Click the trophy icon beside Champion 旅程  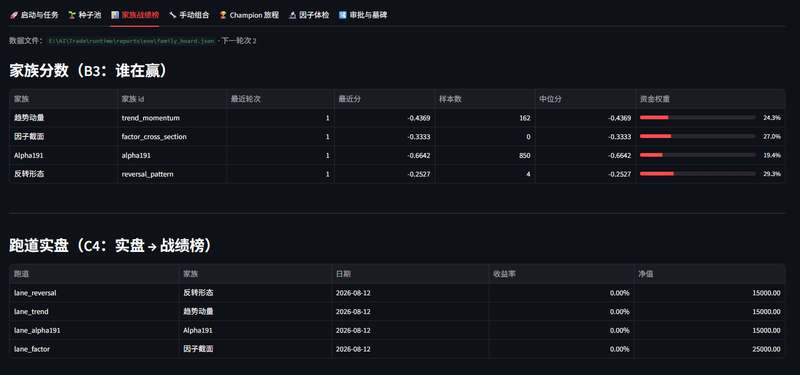pyautogui.click(x=223, y=15)
